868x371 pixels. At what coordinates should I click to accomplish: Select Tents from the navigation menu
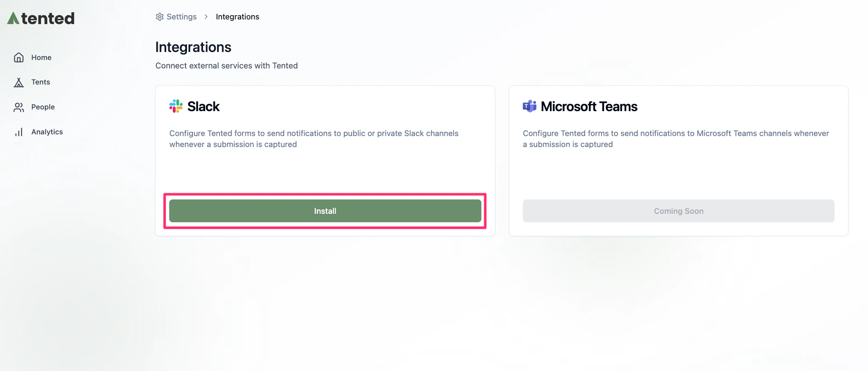(x=41, y=82)
